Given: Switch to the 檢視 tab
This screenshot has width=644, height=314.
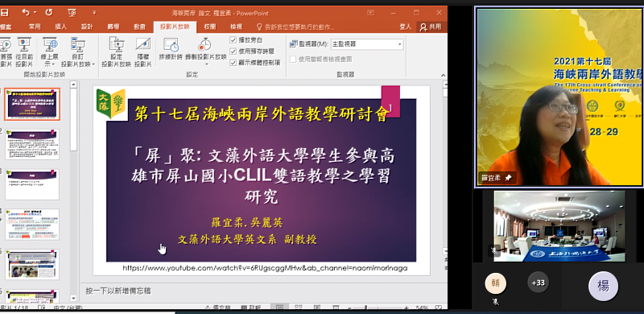Looking at the screenshot, I should (236, 27).
